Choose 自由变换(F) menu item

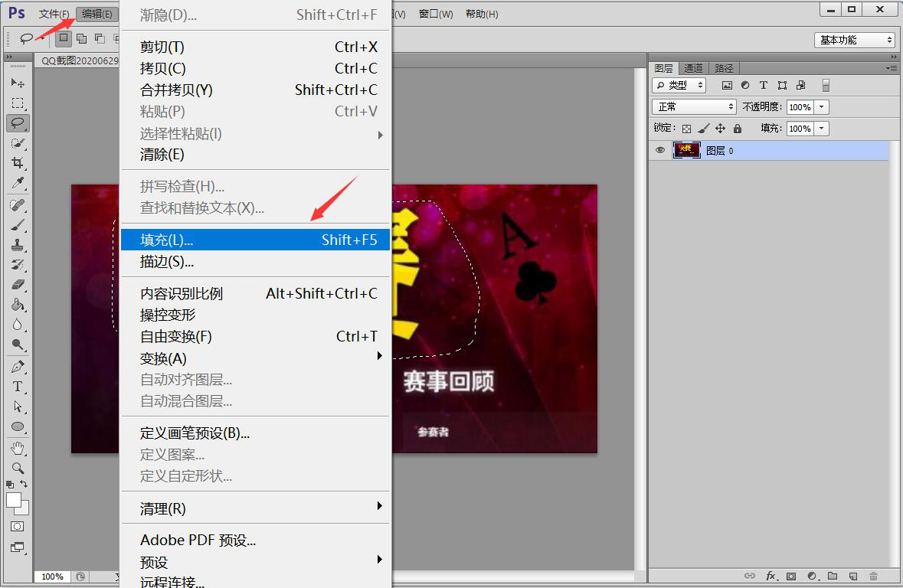[255, 336]
